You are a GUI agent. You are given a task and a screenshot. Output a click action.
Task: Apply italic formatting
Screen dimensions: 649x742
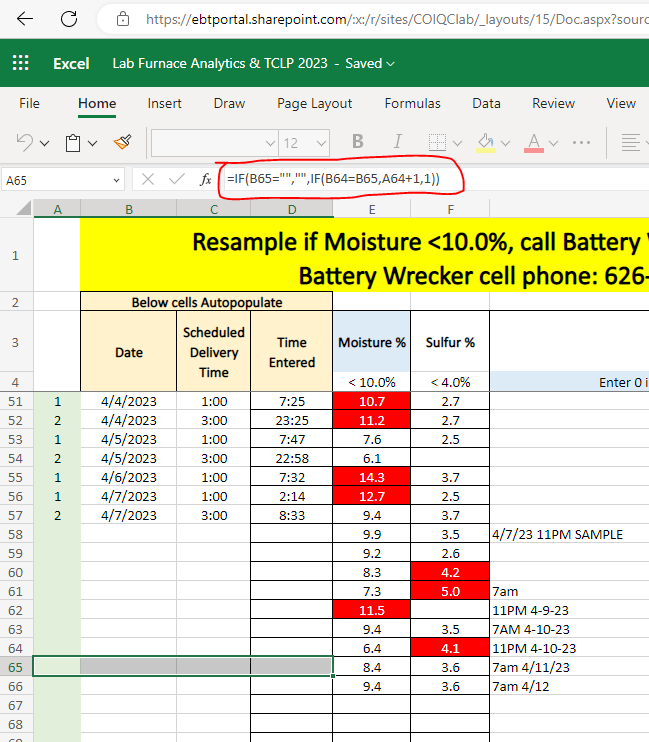398,141
